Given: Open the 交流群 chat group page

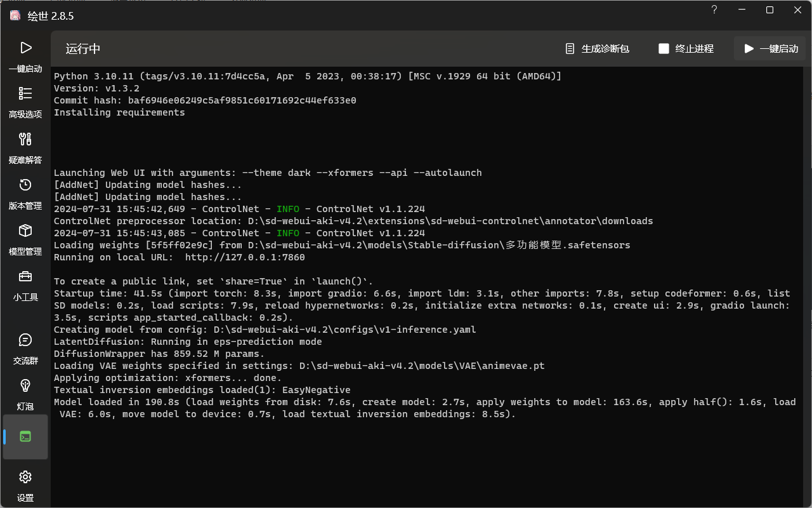Looking at the screenshot, I should tap(25, 349).
